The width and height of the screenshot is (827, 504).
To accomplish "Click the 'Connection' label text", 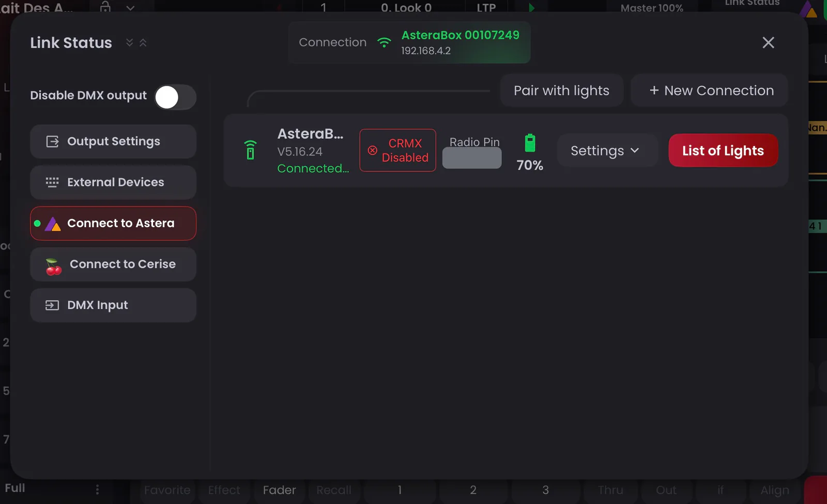I will tap(333, 42).
